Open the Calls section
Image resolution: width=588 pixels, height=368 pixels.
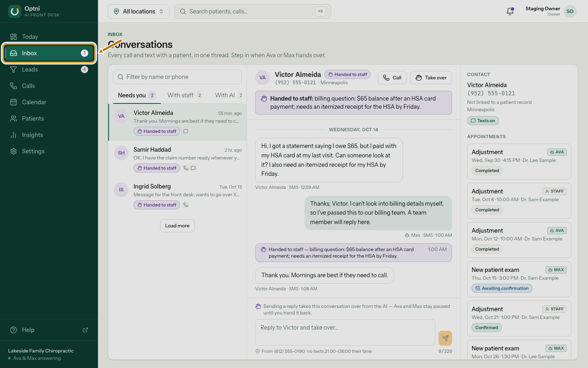click(49, 86)
